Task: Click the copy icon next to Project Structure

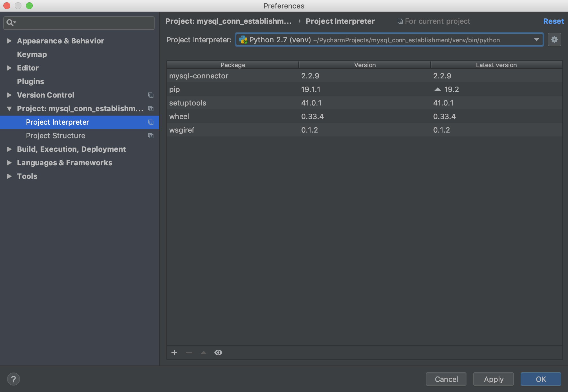Action: [151, 136]
